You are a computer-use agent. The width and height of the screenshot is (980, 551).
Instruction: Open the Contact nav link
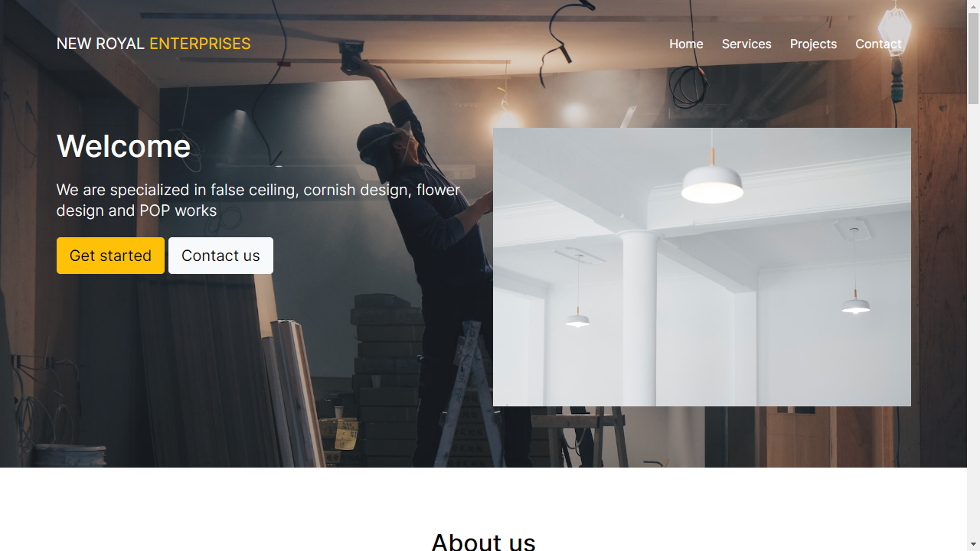pos(878,44)
